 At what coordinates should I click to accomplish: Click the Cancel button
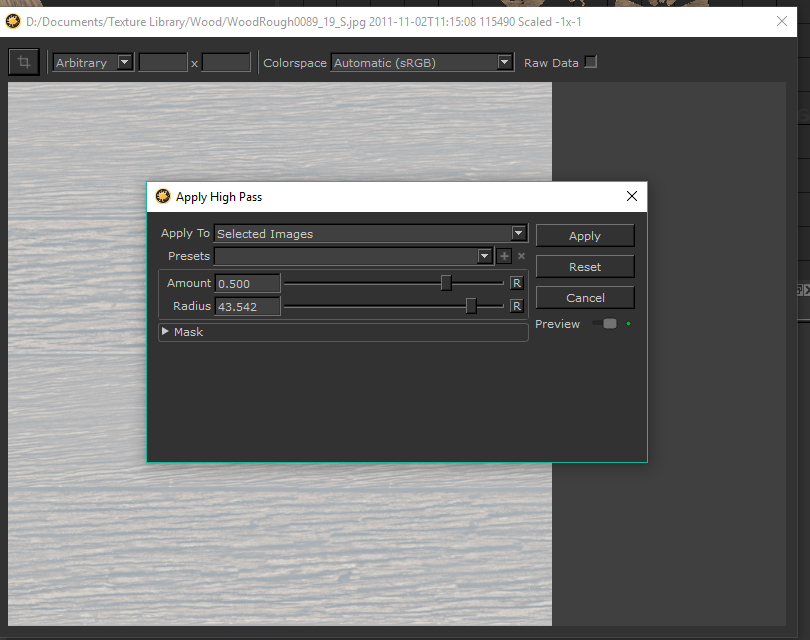coord(585,298)
